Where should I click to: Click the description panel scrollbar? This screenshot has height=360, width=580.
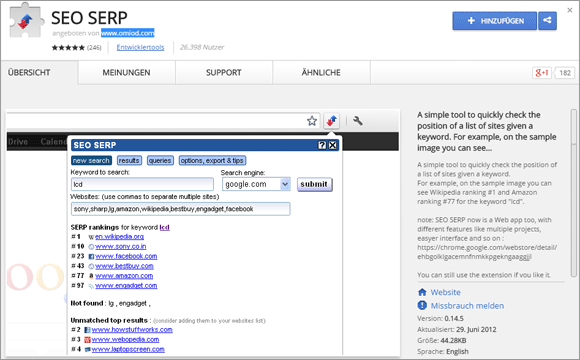[x=574, y=192]
